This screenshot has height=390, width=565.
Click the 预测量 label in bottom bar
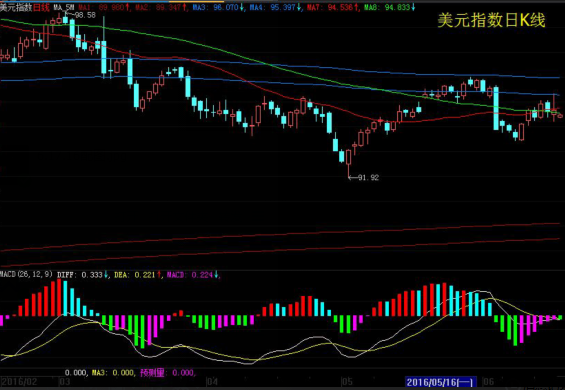pyautogui.click(x=152, y=372)
